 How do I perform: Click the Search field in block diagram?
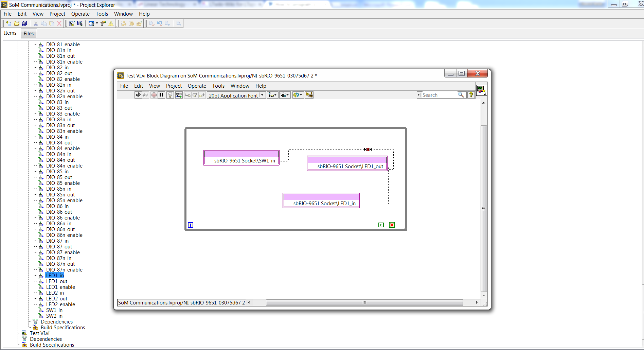438,95
